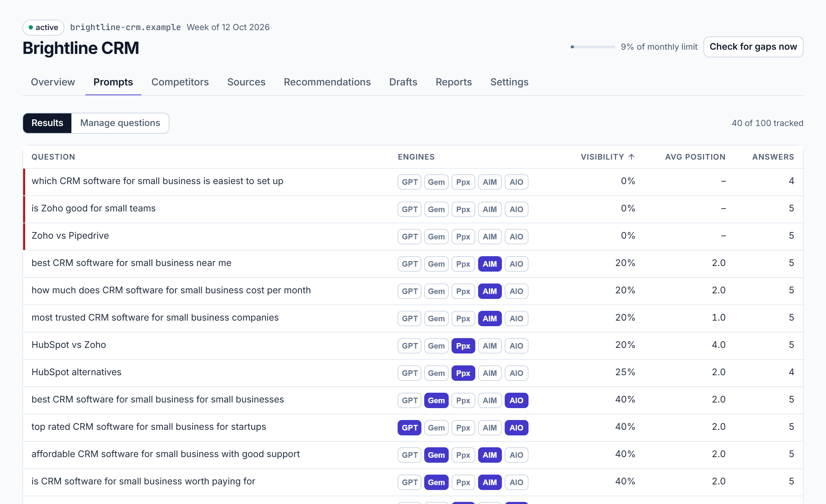Click the Engines column header
Screen dimensions: 826x504
[x=416, y=157]
